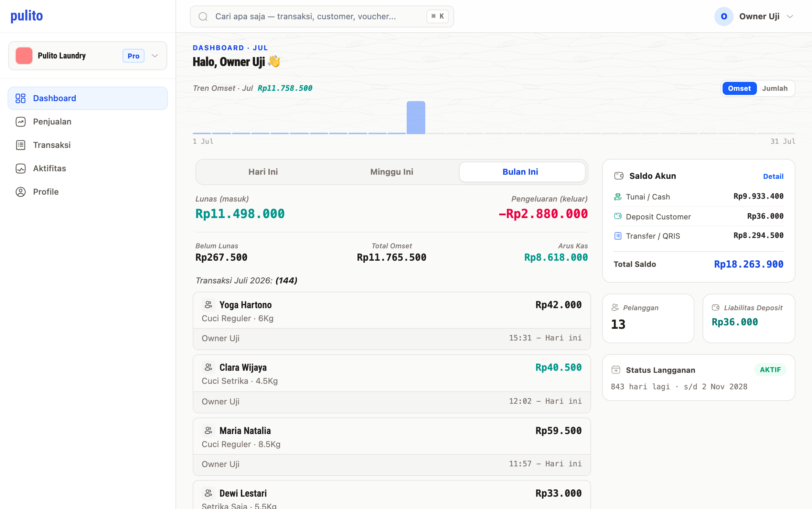The width and height of the screenshot is (812, 509).
Task: Click the Lunas Rp11.498.000 amount
Action: coord(240,214)
